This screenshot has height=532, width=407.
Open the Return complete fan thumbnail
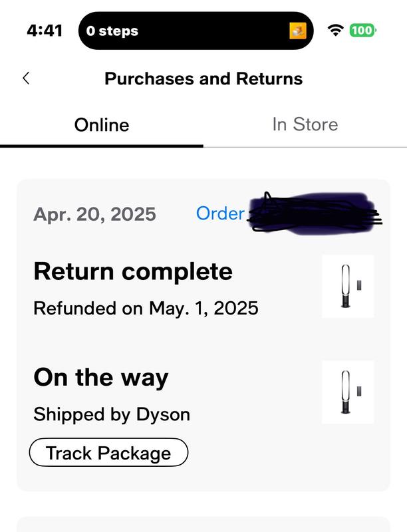click(348, 287)
